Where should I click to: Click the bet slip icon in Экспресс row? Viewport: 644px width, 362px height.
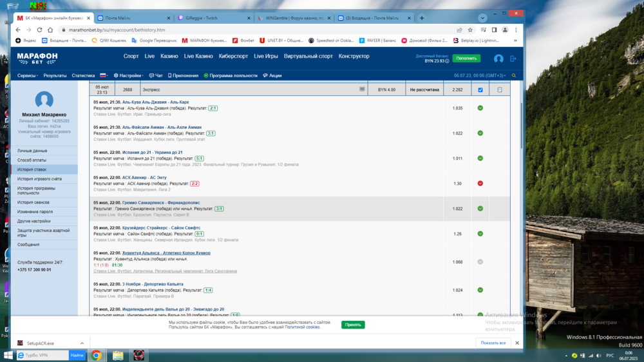point(362,90)
